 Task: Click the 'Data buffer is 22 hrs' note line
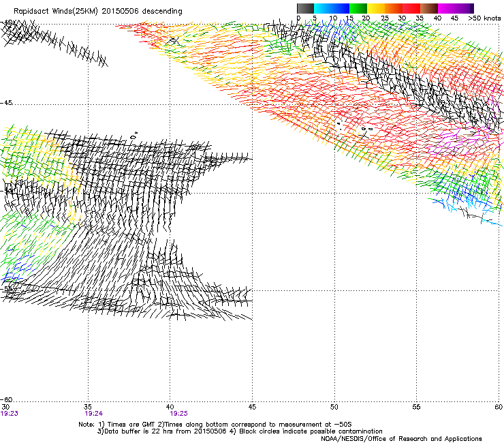pyautogui.click(x=240, y=431)
